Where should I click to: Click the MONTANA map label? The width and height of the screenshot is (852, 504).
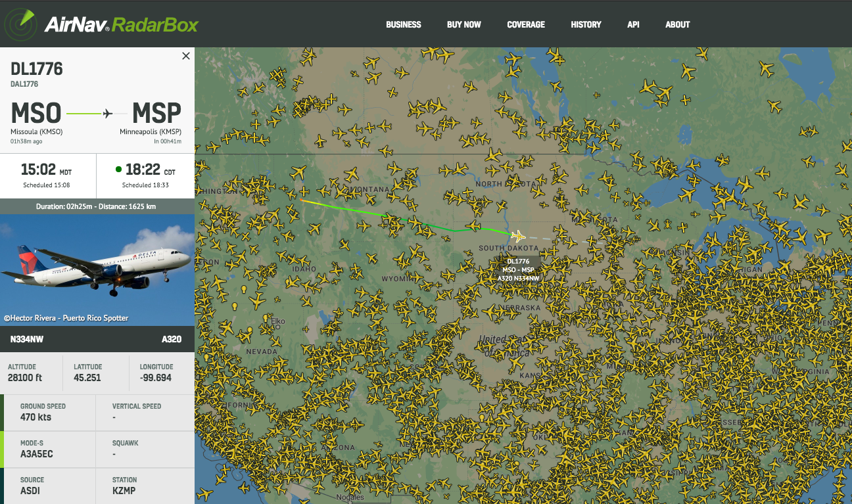pos(369,189)
